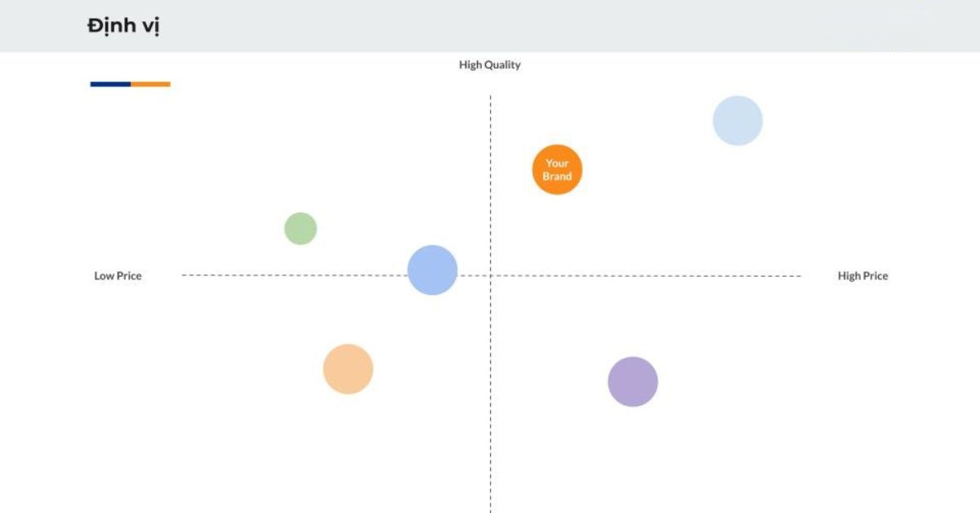980x513 pixels.
Task: Click horizontal dashed line's end nearest Low Price
Action: [x=183, y=275]
